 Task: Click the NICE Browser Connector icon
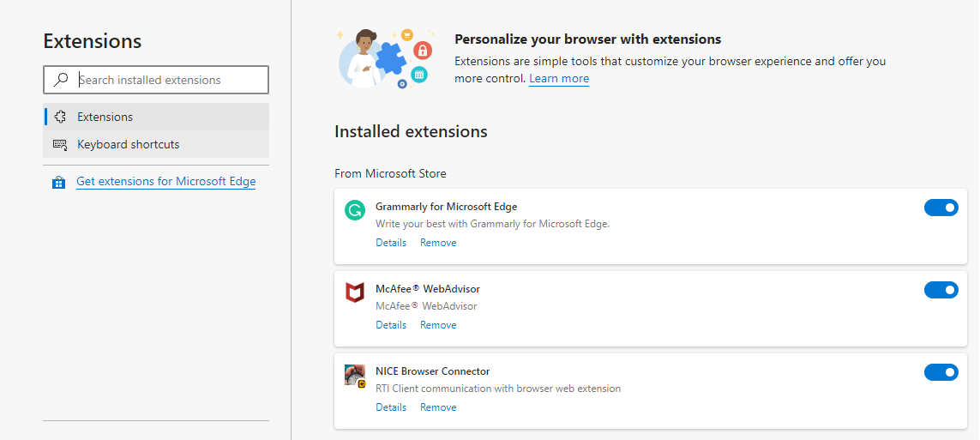pyautogui.click(x=354, y=375)
